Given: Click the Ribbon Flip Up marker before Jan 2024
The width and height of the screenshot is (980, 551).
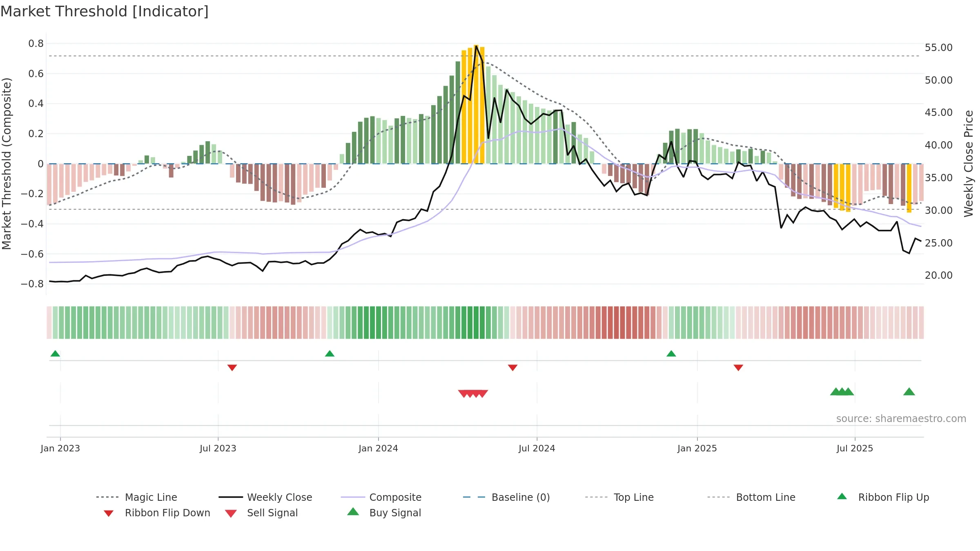Looking at the screenshot, I should pos(330,353).
